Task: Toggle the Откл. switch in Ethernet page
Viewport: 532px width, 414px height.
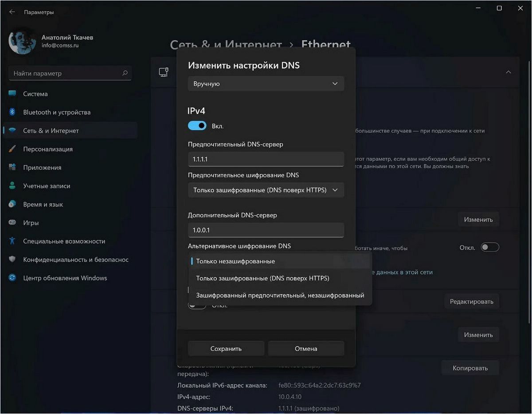Action: click(x=490, y=247)
